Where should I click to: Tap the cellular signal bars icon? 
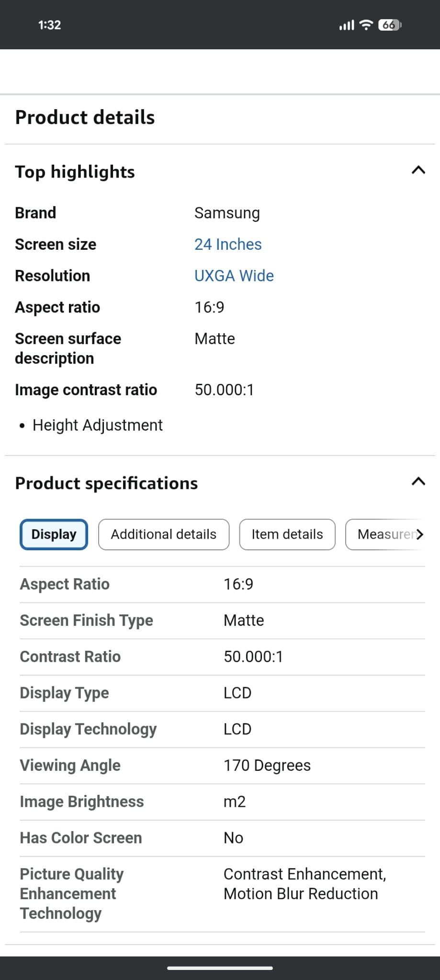tap(347, 25)
